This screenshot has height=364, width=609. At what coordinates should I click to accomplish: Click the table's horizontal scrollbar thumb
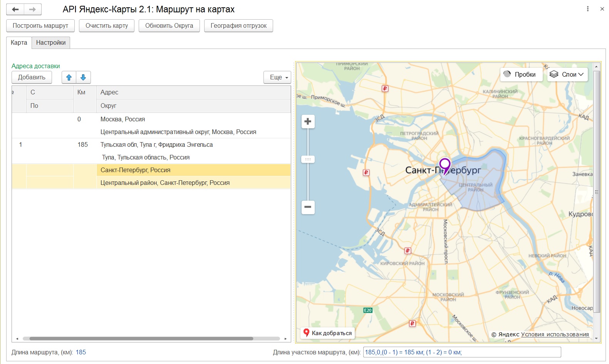(141, 339)
